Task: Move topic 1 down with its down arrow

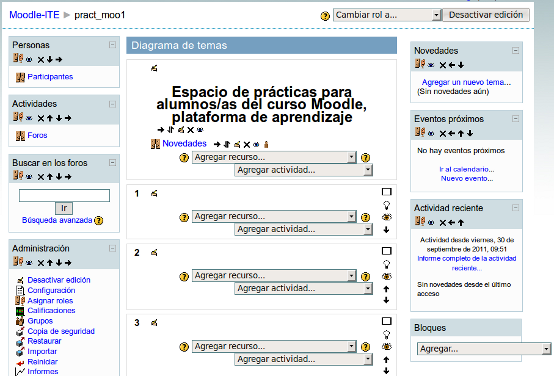Action: coord(386,230)
